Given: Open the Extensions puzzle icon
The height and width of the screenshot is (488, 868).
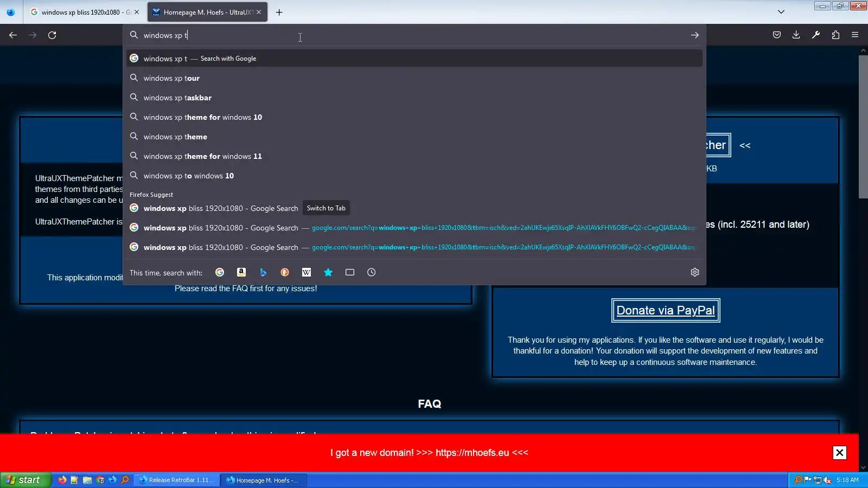Looking at the screenshot, I should tap(835, 35).
